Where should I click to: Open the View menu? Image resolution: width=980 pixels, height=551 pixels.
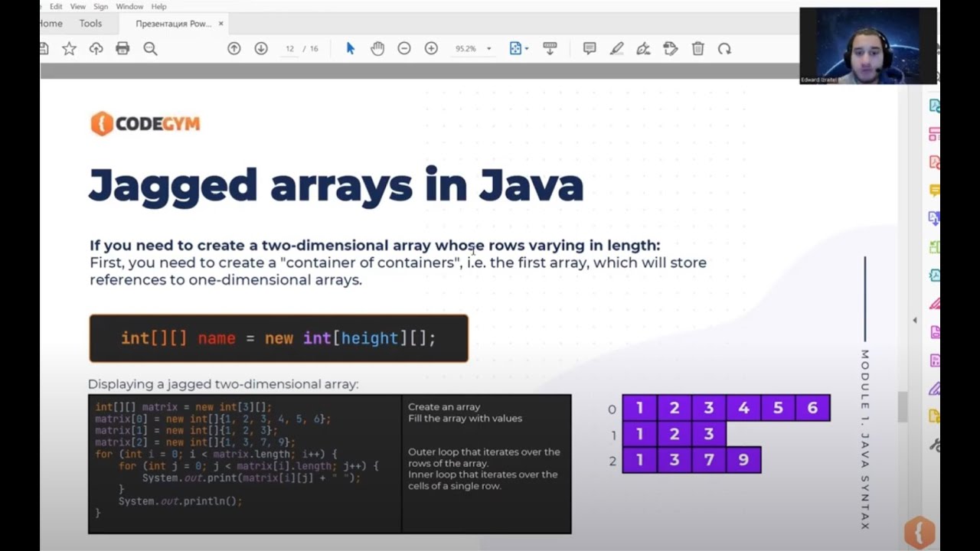78,6
